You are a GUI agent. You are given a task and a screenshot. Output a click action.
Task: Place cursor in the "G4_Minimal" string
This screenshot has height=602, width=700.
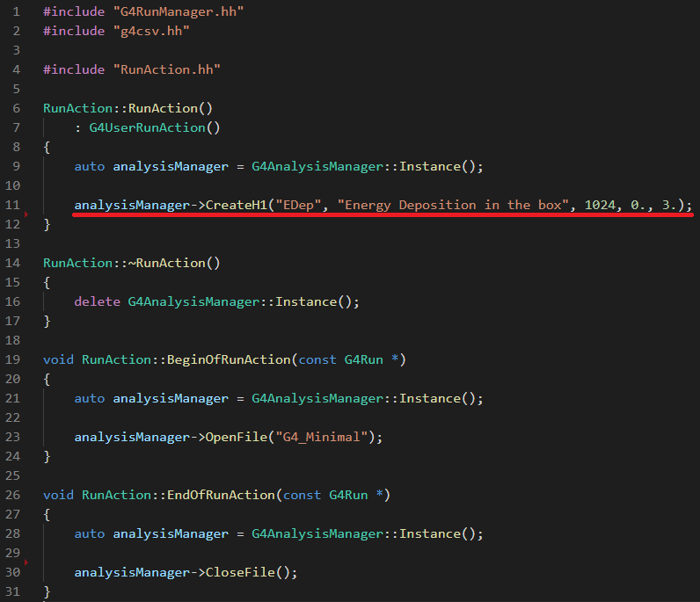(x=324, y=437)
